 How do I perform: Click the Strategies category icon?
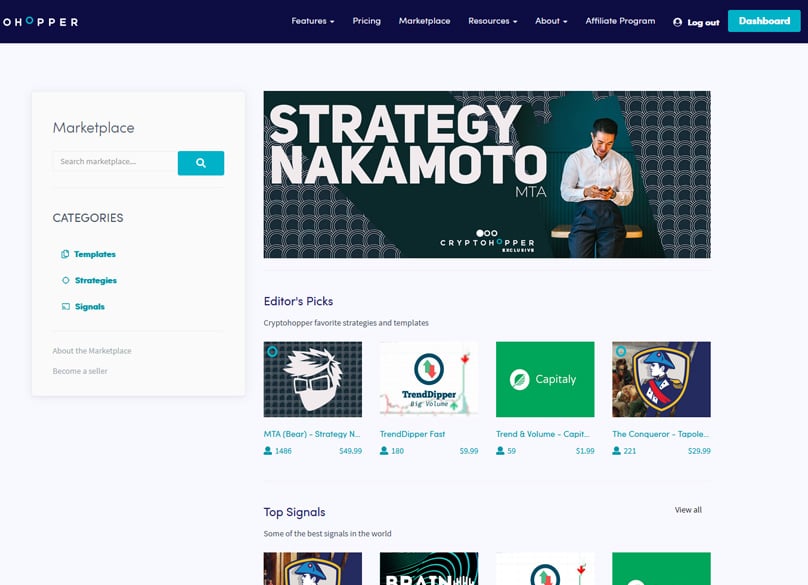point(65,281)
